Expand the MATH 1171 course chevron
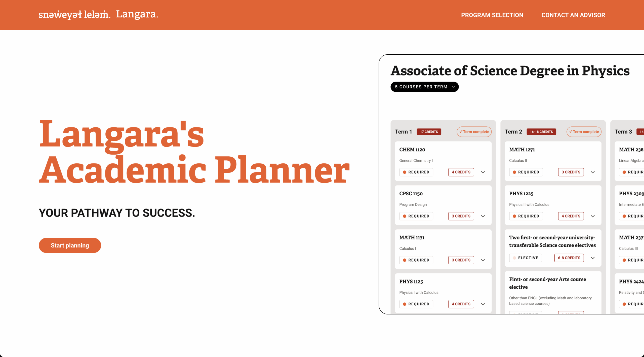644x357 pixels. [x=483, y=260]
